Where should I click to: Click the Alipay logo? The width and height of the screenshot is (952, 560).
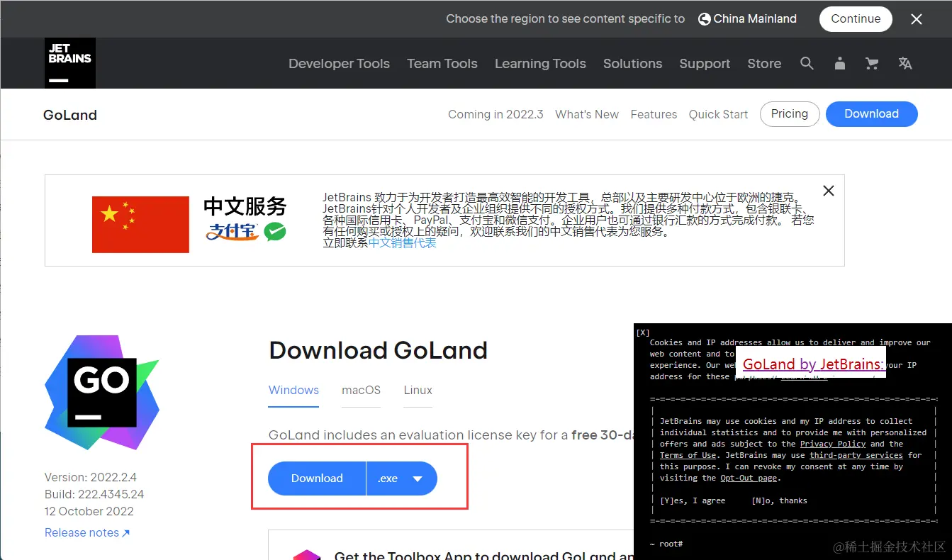[233, 232]
